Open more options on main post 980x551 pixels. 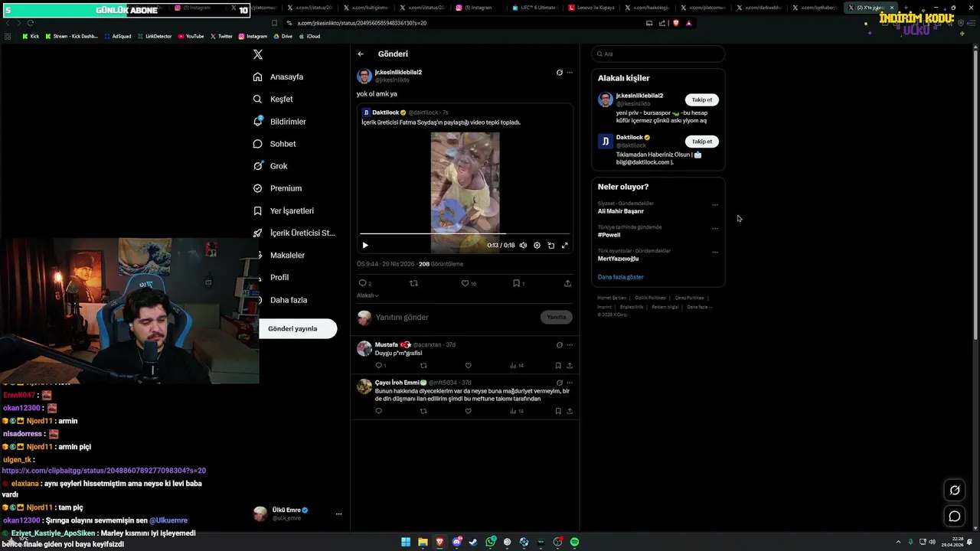pos(570,73)
